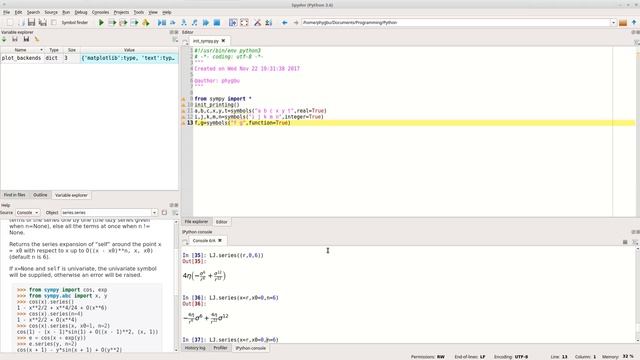Switch to the Profiler tab
This screenshot has height=360, width=640.
[220, 348]
